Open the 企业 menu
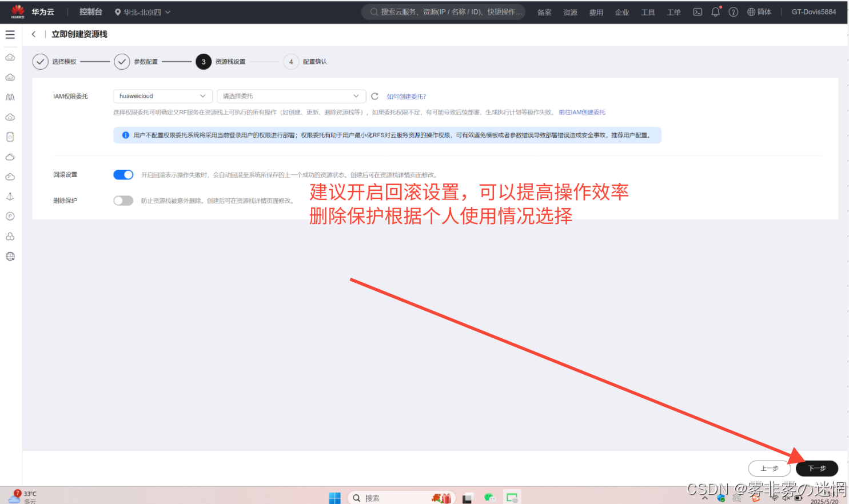This screenshot has height=504, width=849. [622, 12]
